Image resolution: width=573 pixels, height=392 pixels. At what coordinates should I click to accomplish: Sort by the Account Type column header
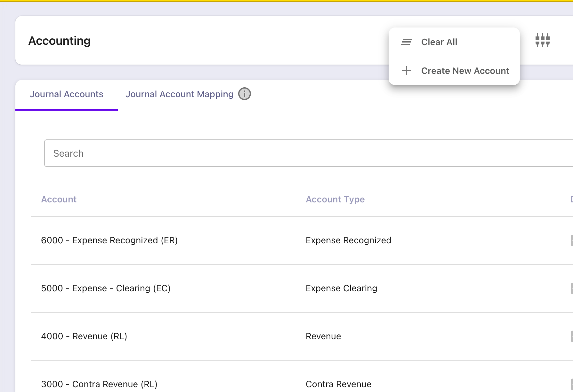click(335, 199)
